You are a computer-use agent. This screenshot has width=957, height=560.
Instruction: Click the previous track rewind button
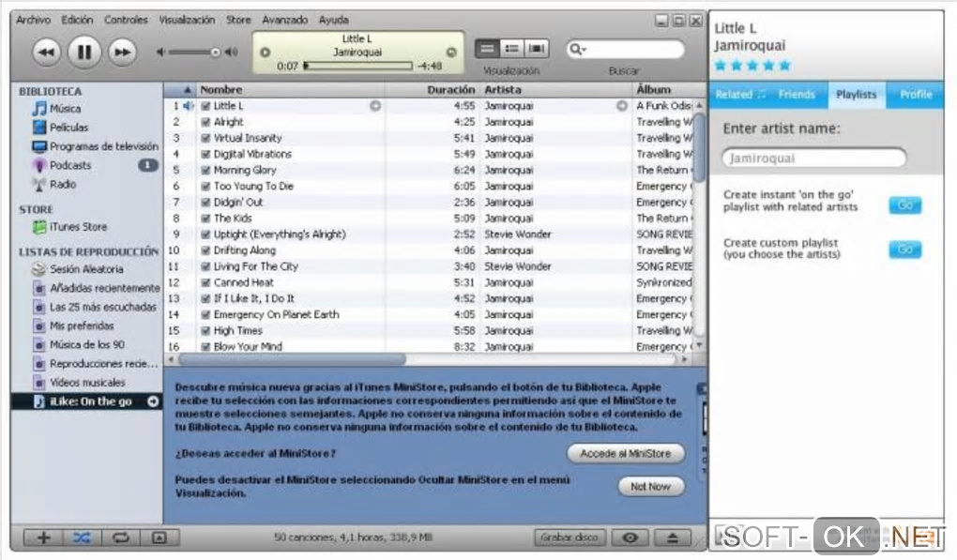coord(46,53)
